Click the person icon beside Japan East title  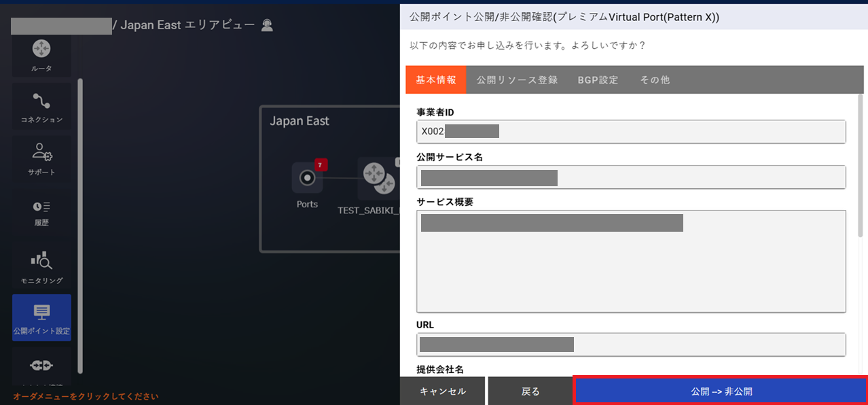click(x=267, y=24)
